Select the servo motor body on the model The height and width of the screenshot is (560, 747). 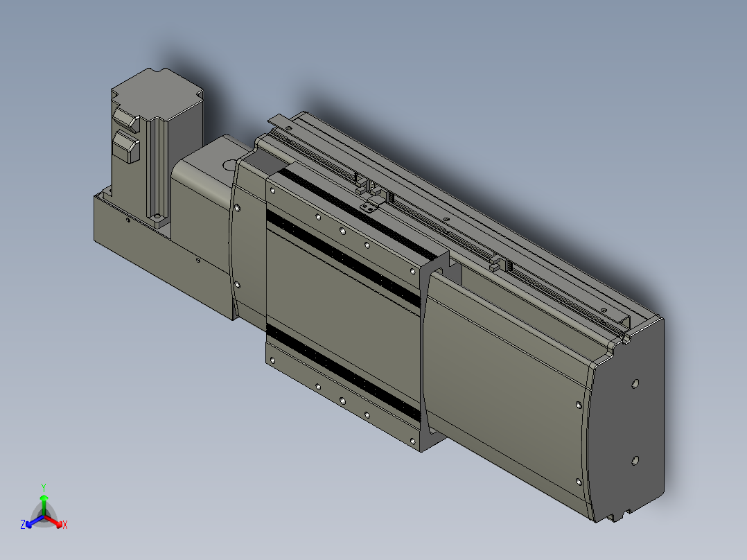pos(157,148)
